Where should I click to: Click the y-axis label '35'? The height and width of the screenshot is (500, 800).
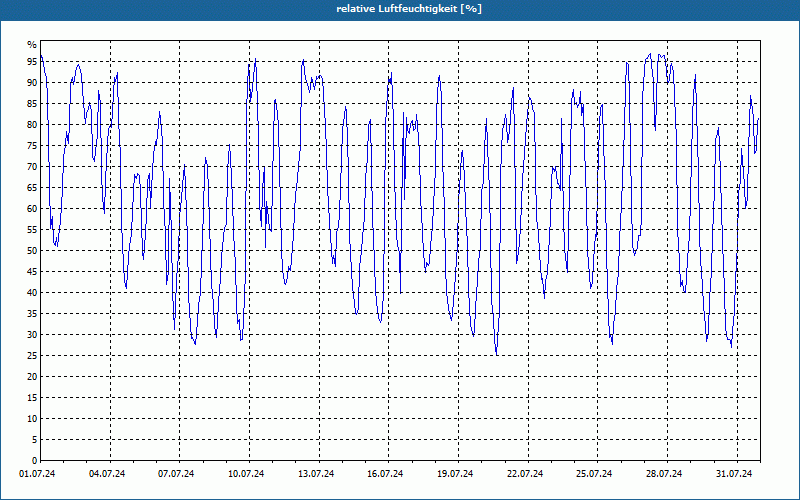[x=32, y=314]
